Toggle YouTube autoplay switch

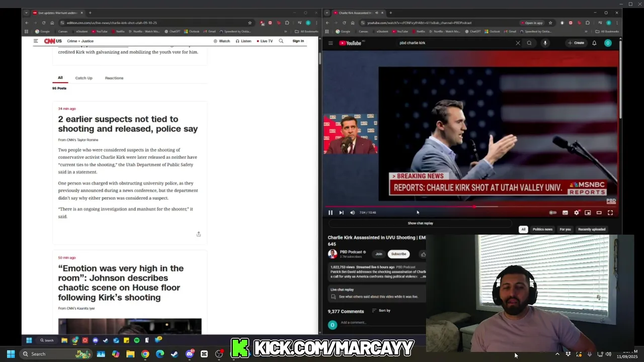pos(553,213)
